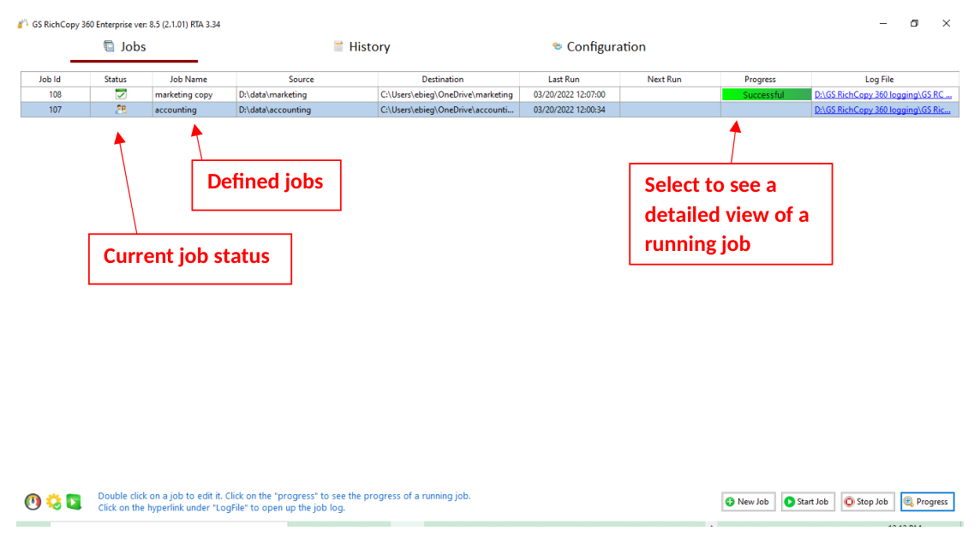
Task: Open log file link for marketing copy job
Action: click(x=882, y=94)
